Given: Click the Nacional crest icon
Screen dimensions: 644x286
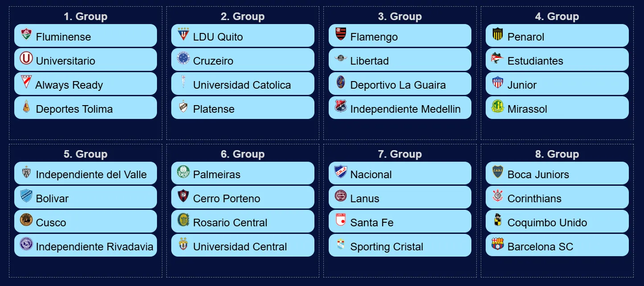Looking at the screenshot, I should [x=341, y=172].
